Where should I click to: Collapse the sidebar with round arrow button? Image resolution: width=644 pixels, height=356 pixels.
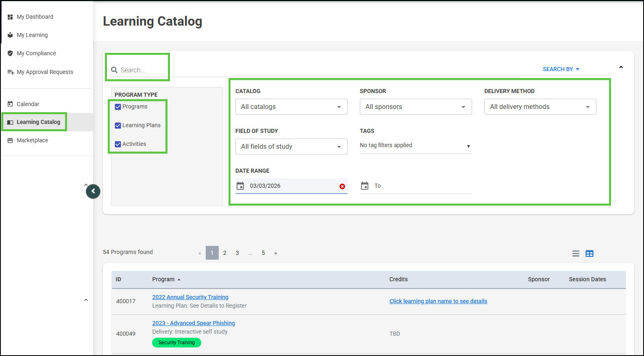93,191
